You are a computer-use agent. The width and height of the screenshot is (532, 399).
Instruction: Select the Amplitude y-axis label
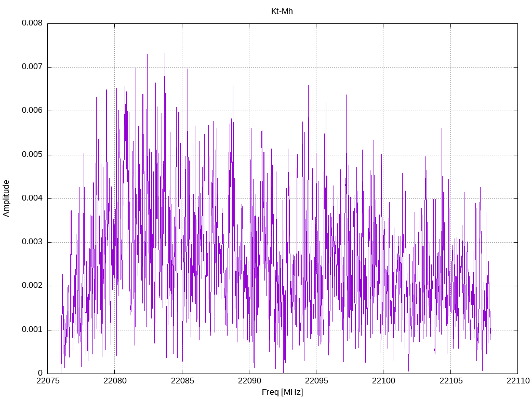6,198
